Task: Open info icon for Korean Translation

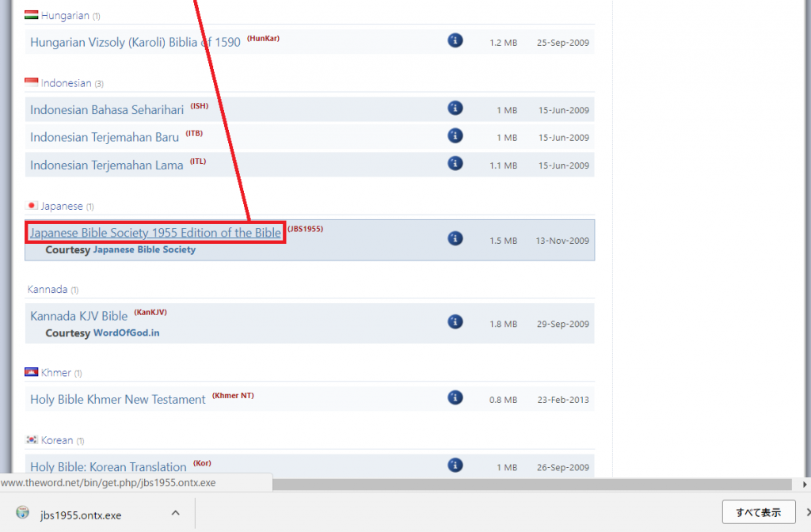Action: click(455, 465)
